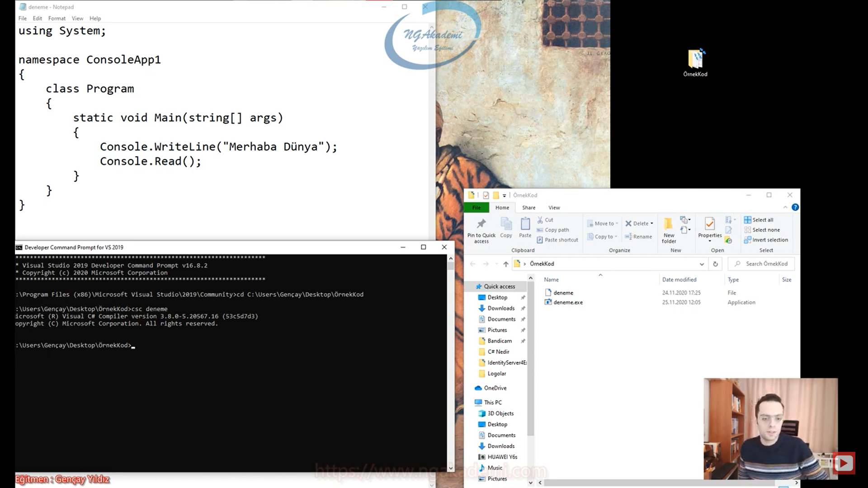Open the New item menu icon

(685, 220)
